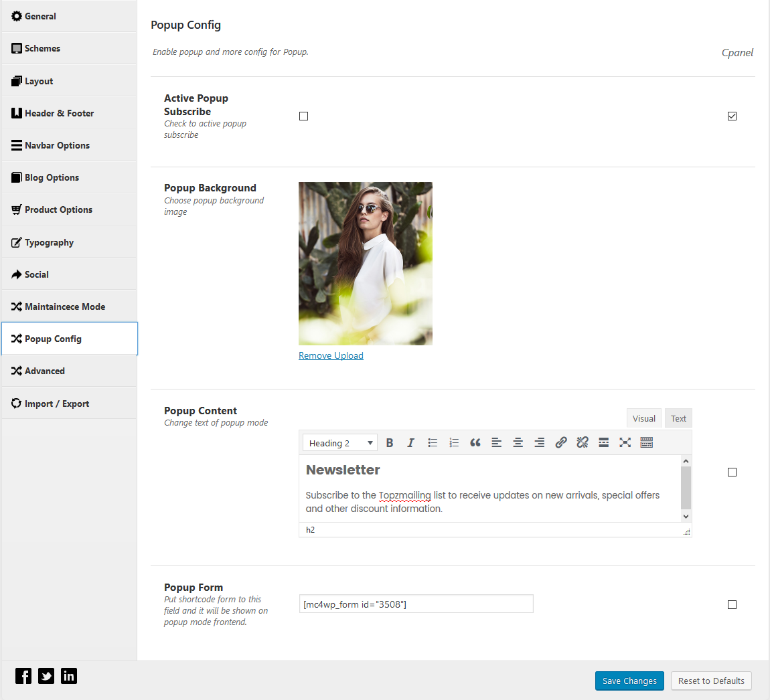Align text right in editor
Viewport: 770px width, 700px height.
[539, 443]
